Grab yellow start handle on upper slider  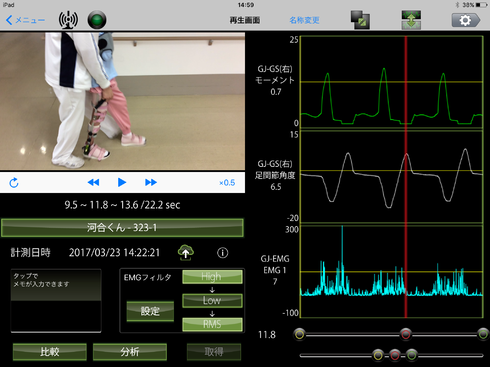click(x=300, y=334)
